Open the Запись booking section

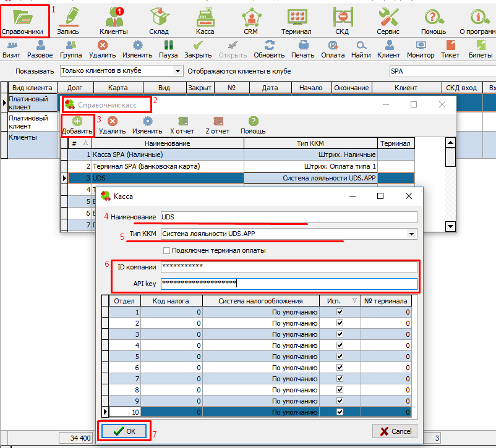68,21
